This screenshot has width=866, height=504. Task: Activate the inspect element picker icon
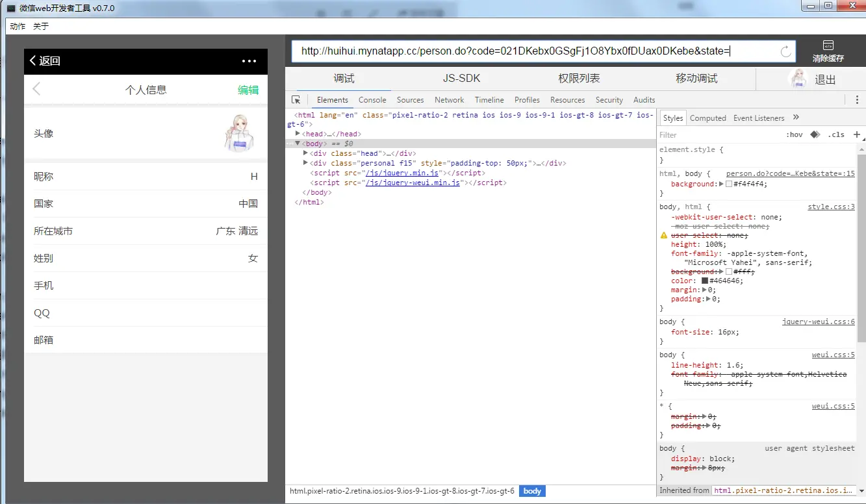[x=296, y=100]
